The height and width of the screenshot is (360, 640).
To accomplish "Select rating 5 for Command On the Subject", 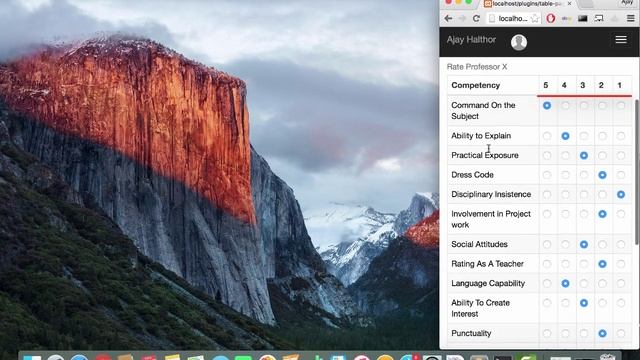I will click(x=547, y=106).
